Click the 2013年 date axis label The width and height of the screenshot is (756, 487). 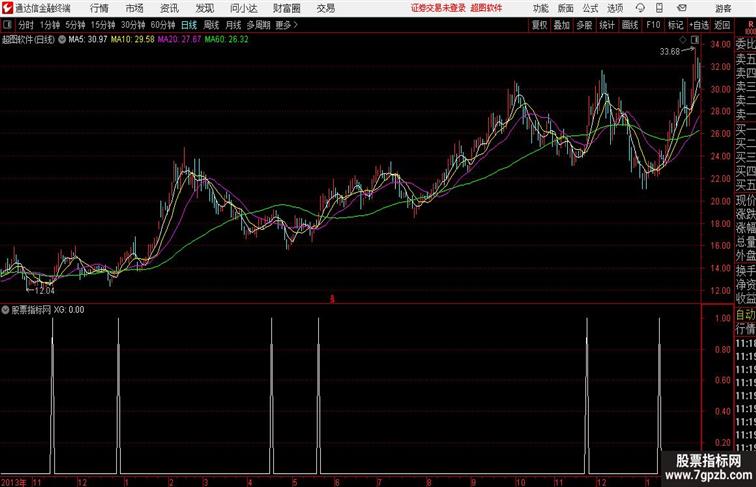point(14,482)
